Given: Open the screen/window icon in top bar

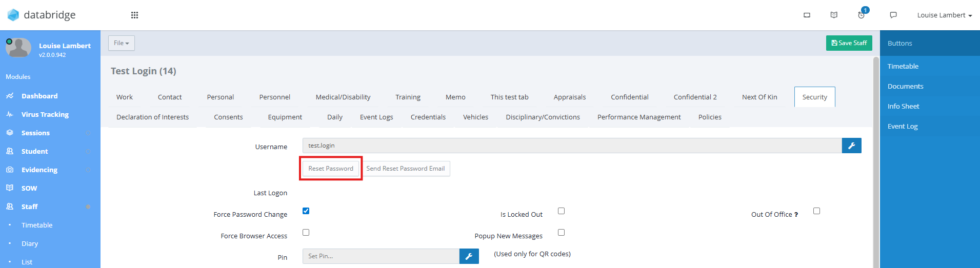Looking at the screenshot, I should [x=807, y=15].
